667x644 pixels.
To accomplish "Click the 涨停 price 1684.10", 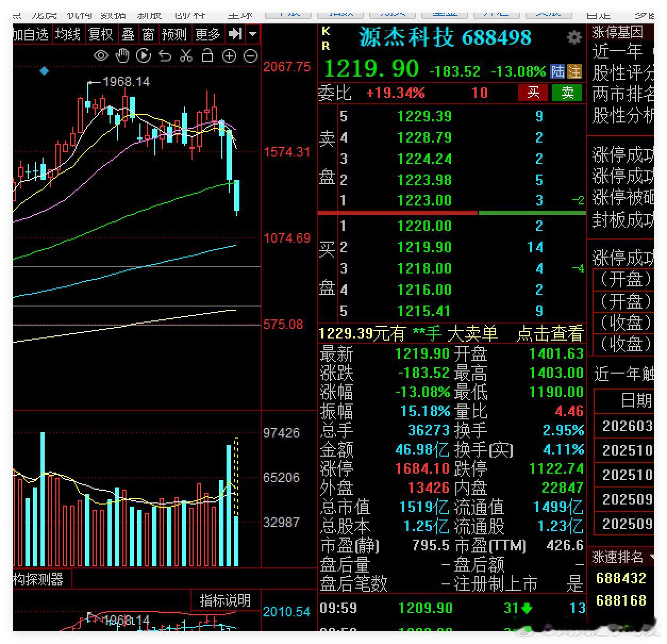I will click(422, 468).
